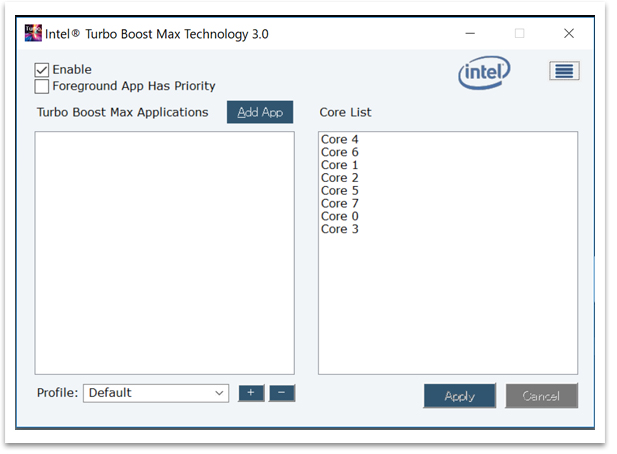Enable Foreground App Has Priority

[x=42, y=86]
